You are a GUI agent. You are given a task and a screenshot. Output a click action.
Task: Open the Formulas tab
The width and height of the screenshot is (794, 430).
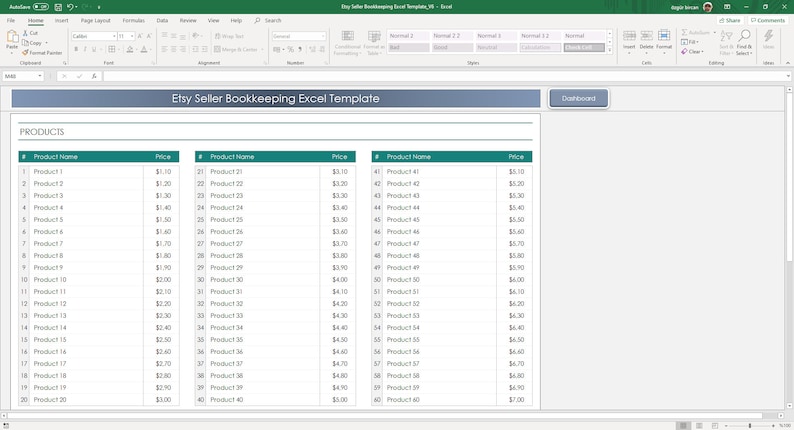tap(133, 20)
